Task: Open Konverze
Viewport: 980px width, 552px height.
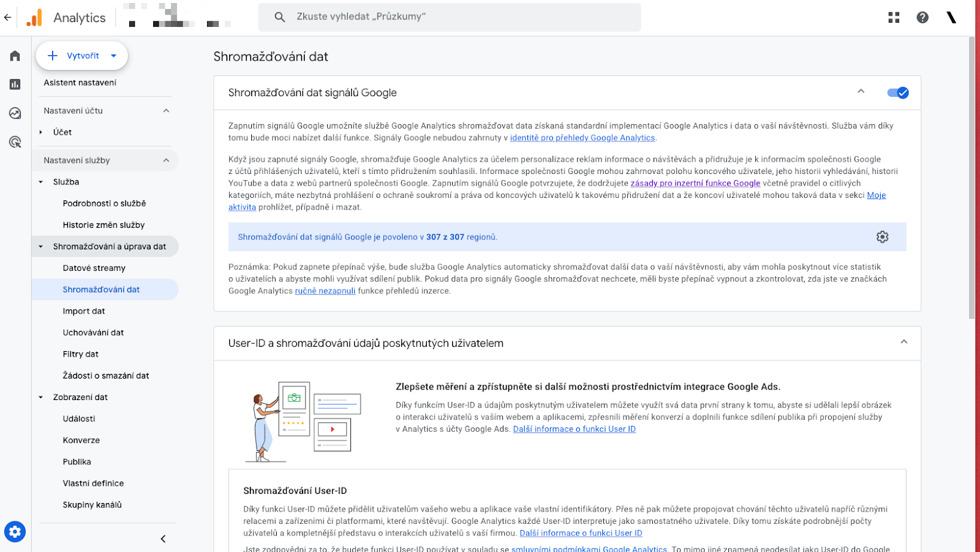Action: click(81, 440)
